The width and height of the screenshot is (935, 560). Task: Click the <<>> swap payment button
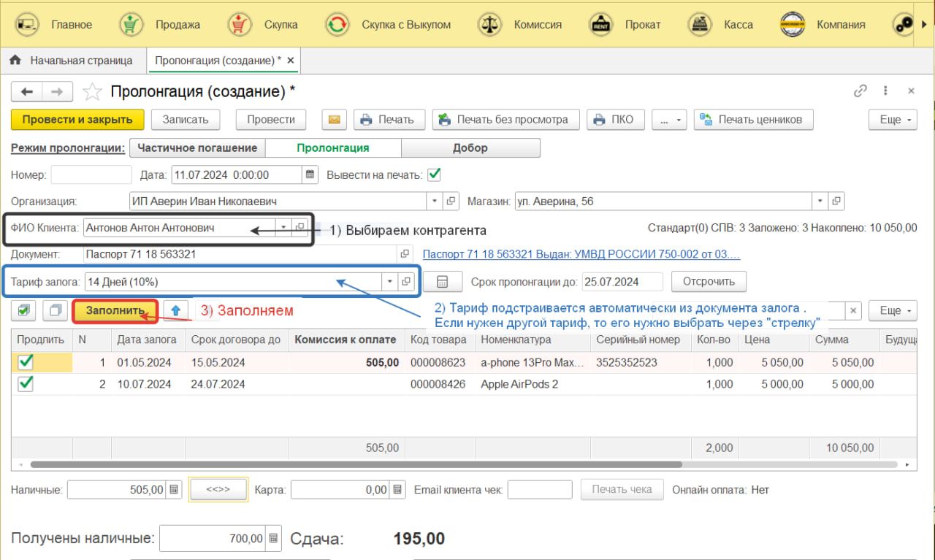click(x=218, y=489)
